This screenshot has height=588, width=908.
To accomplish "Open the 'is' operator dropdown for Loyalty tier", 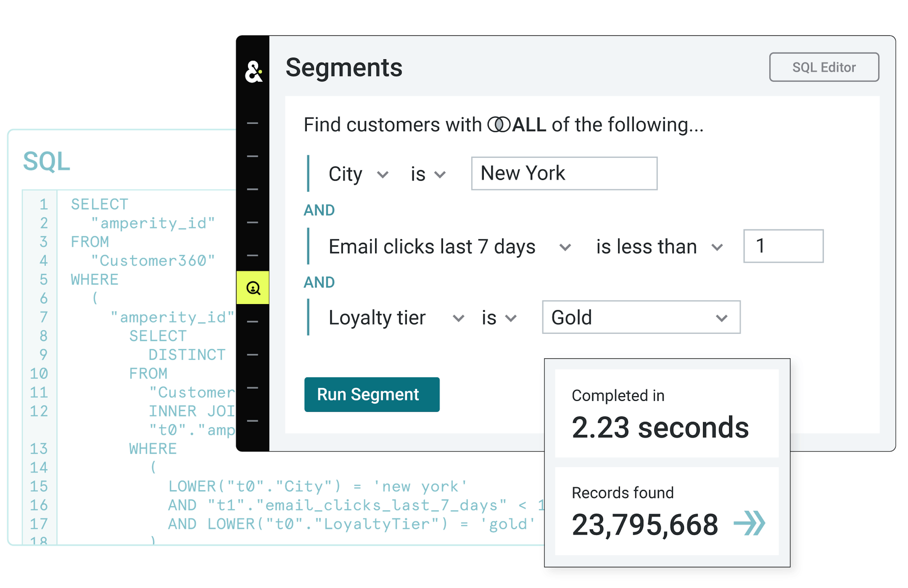I will click(511, 318).
